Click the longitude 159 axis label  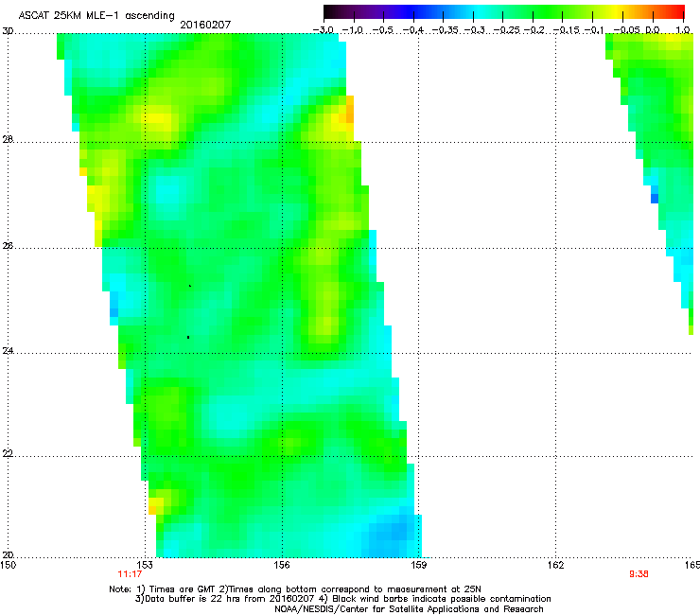coord(418,565)
